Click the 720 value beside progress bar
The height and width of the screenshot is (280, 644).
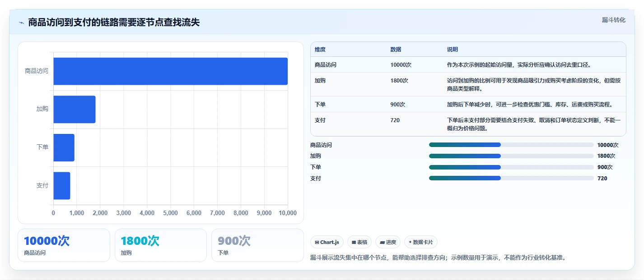(602, 179)
